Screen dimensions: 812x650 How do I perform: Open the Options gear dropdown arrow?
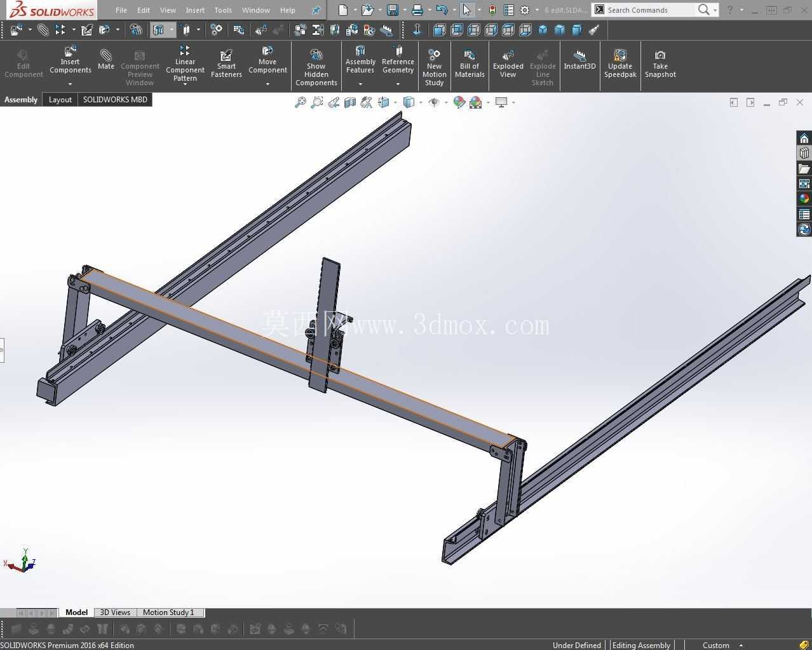[x=537, y=10]
